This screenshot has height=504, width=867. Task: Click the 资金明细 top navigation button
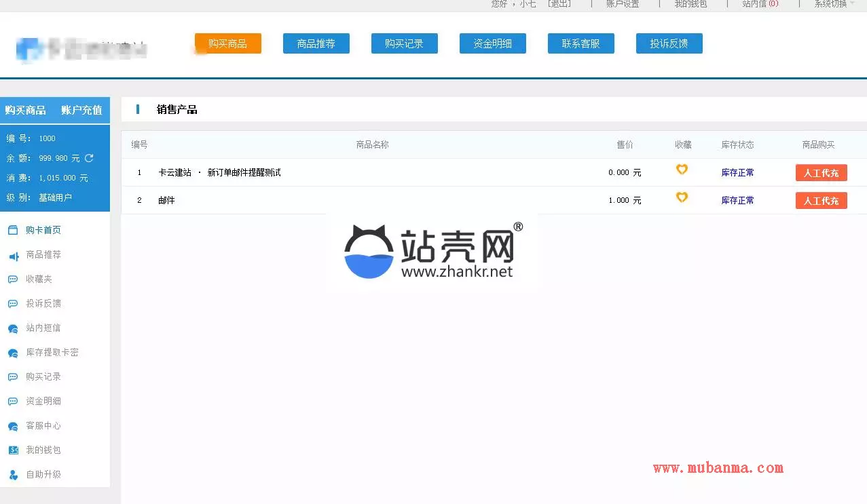pyautogui.click(x=492, y=43)
